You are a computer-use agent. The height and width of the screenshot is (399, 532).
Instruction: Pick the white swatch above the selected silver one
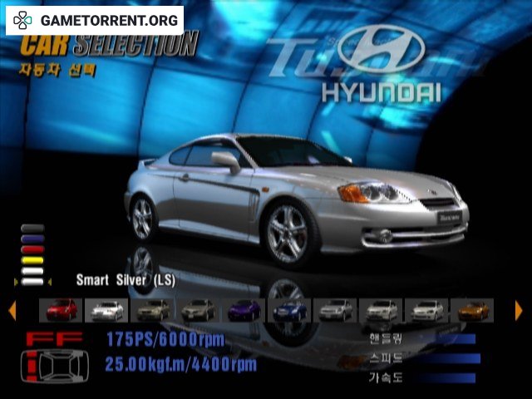coord(32,271)
